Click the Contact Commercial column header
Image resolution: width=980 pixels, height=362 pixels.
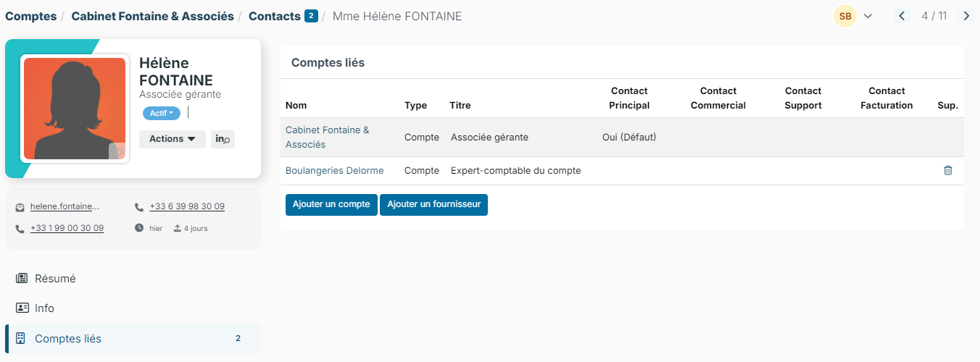point(718,98)
